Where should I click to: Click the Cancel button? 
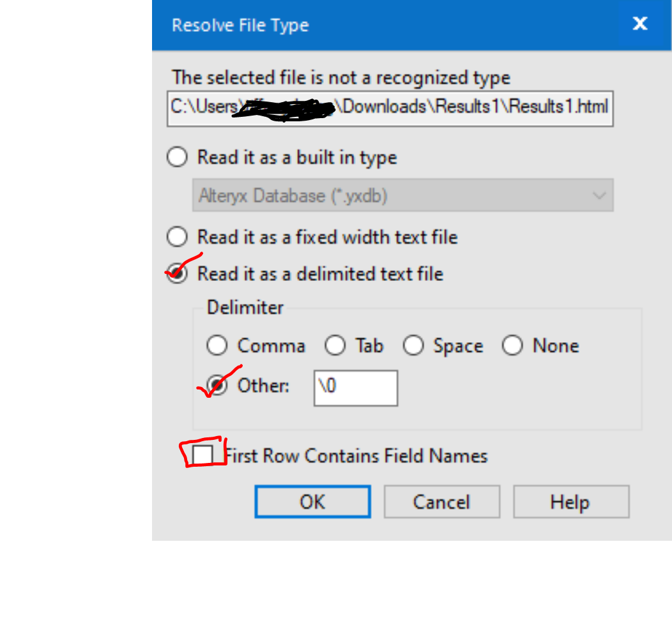point(441,502)
